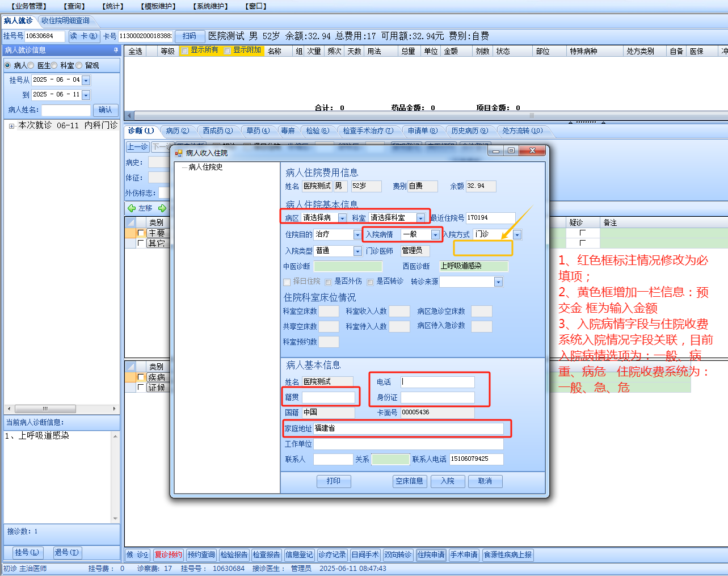Click horizontal scrollbar under patient visit tree
This screenshot has height=576, width=728.
(62, 409)
